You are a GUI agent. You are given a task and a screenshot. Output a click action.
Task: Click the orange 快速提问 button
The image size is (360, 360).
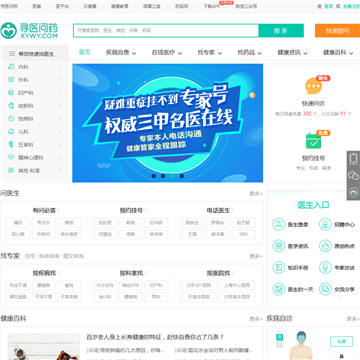(x=337, y=31)
